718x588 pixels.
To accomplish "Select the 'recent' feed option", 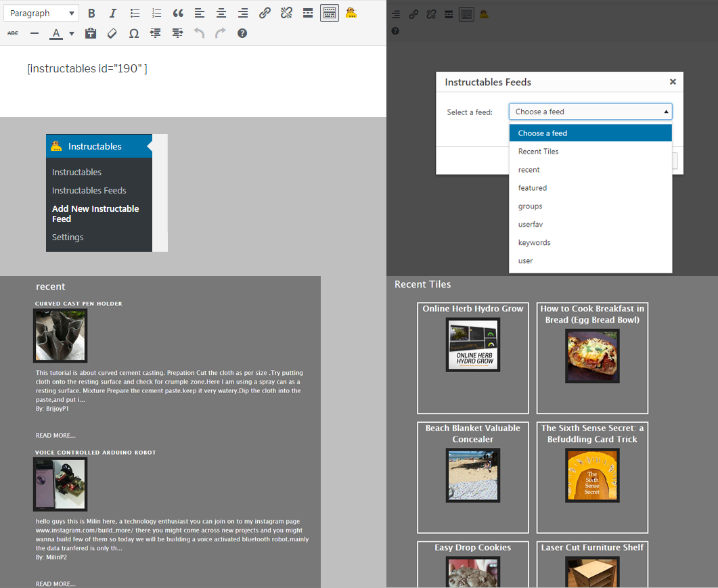I will (x=590, y=170).
